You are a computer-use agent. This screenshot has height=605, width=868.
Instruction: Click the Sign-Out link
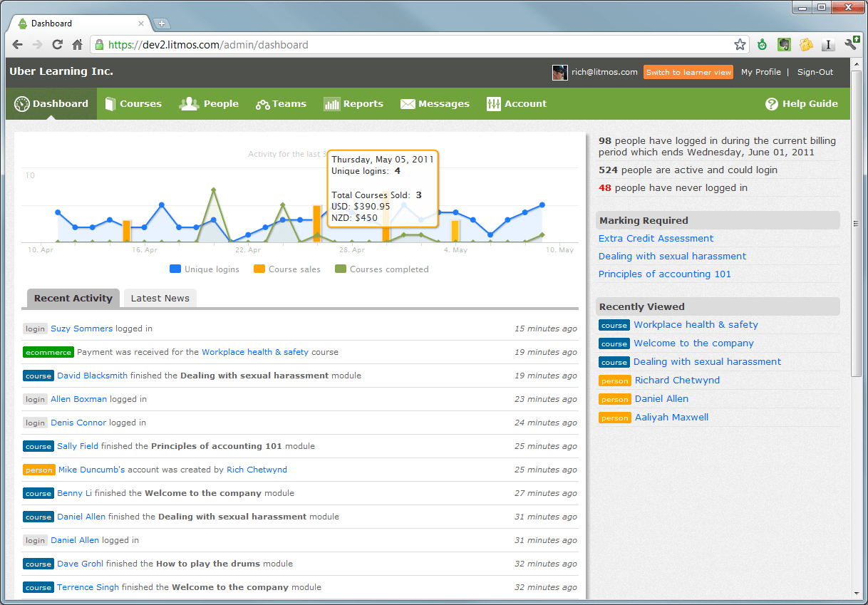(x=815, y=72)
